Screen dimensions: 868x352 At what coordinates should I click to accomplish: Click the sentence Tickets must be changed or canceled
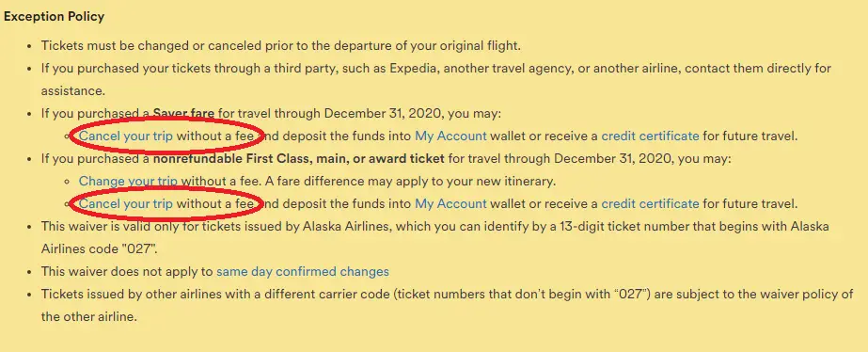[x=280, y=45]
